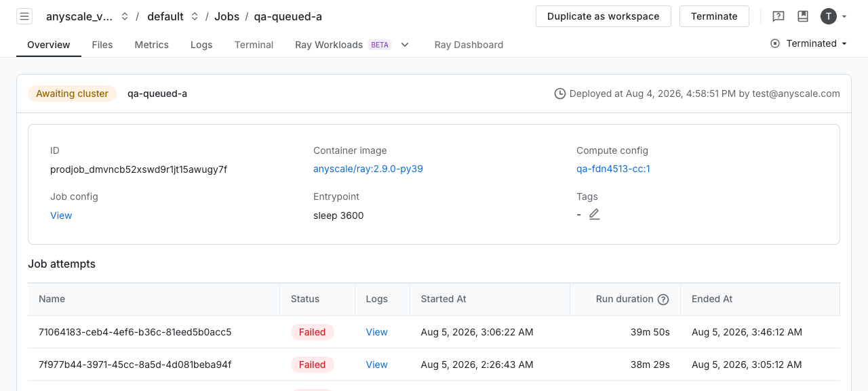Open the documentation book icon
This screenshot has width=868, height=391.
(803, 16)
